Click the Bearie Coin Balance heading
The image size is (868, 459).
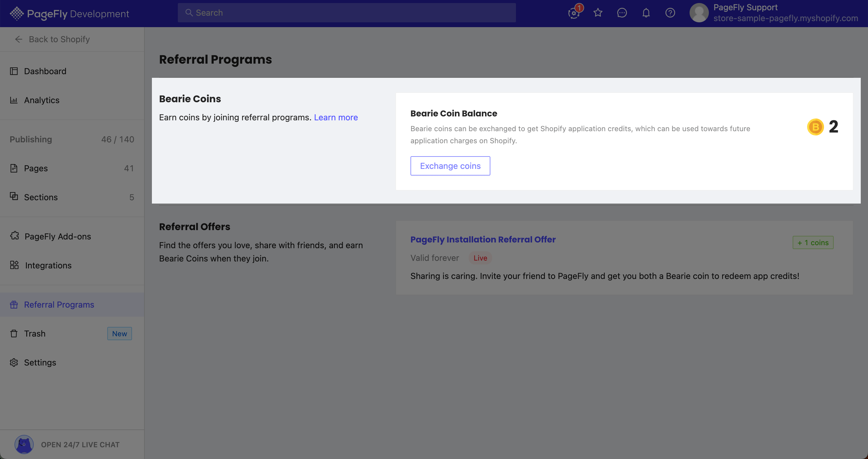point(454,113)
